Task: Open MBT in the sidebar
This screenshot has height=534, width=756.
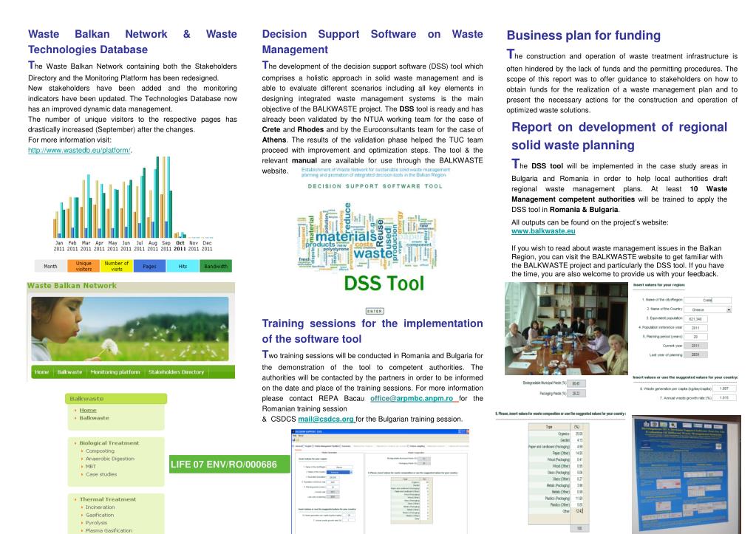Action: pos(91,467)
